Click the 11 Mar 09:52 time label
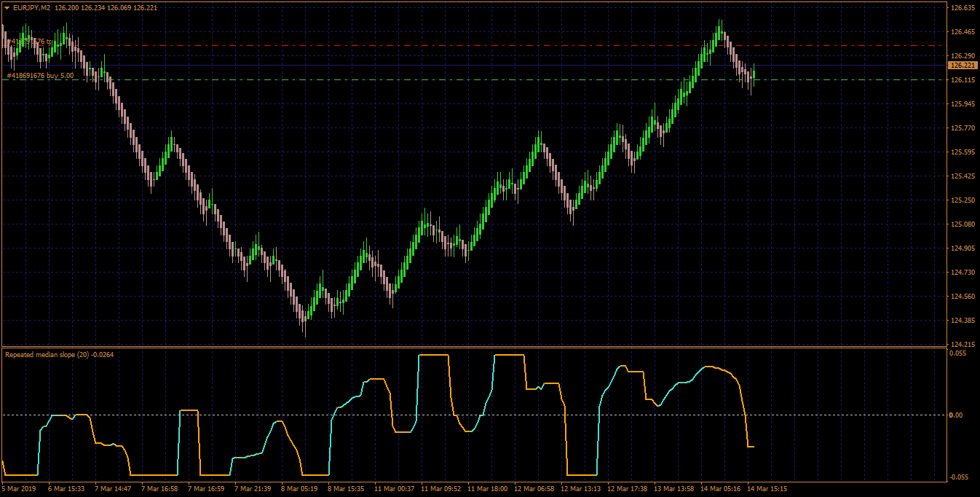This screenshot has width=980, height=497. (440, 489)
